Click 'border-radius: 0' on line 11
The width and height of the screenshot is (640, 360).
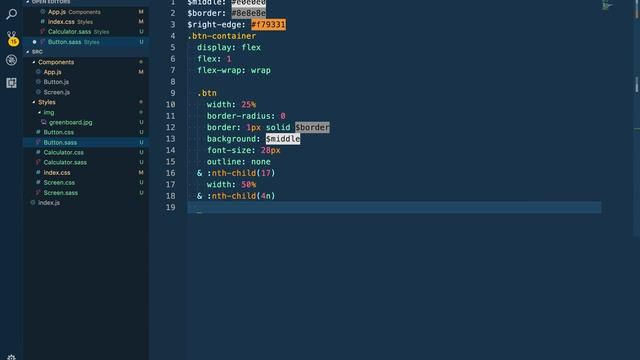point(246,116)
